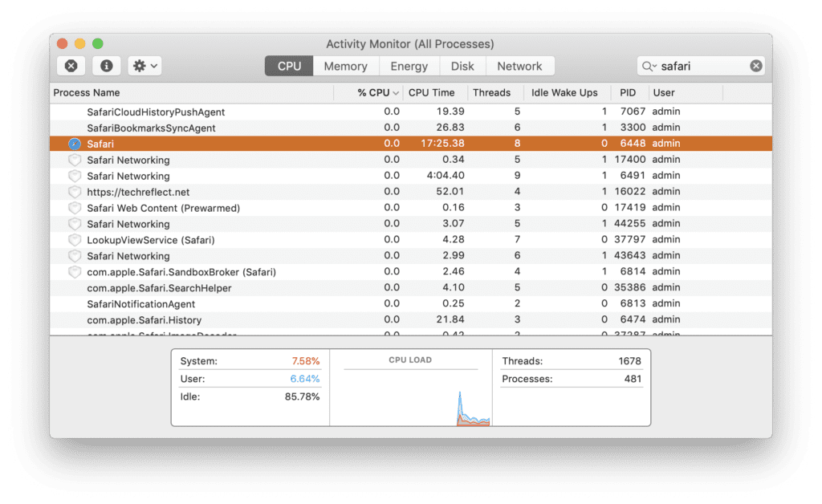Click the Idle 85.78% value

pos(302,396)
